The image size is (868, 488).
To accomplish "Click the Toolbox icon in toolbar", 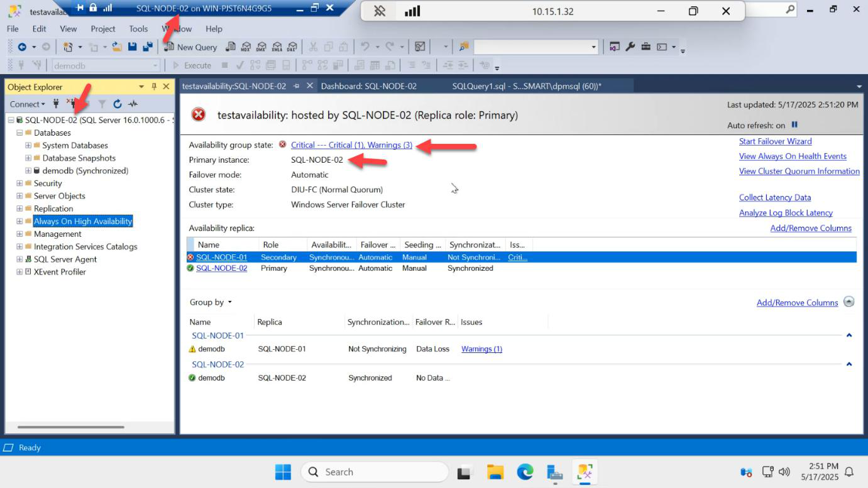I will [646, 47].
